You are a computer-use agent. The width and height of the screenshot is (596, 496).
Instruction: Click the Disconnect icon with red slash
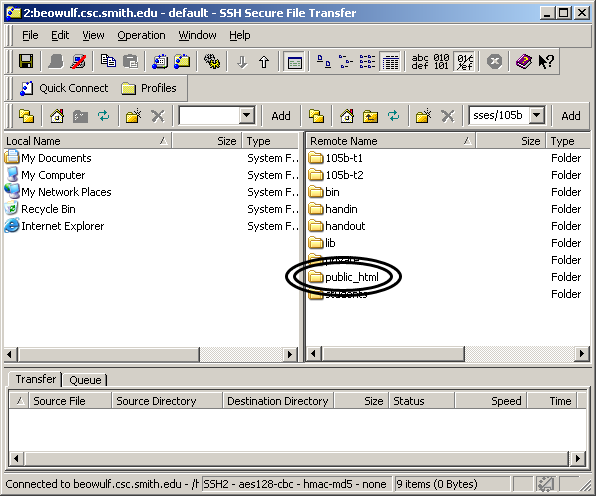[78, 61]
